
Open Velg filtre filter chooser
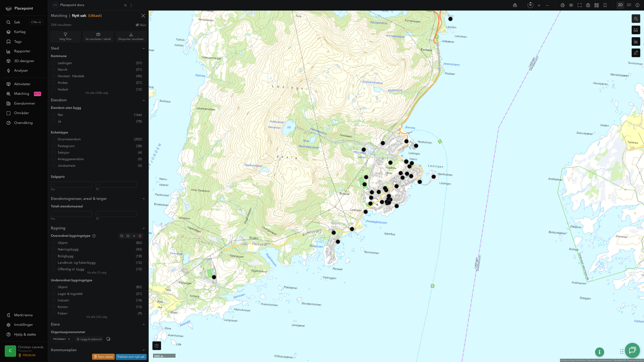(x=65, y=37)
